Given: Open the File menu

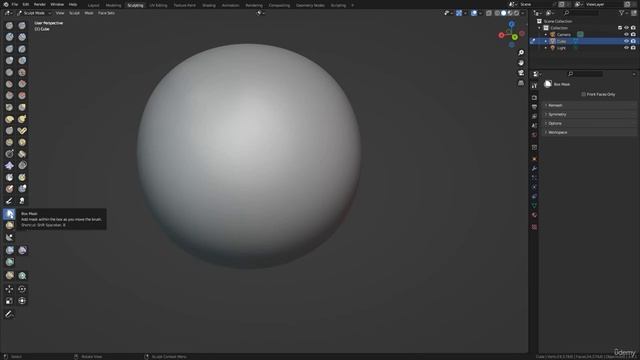Looking at the screenshot, I should (15, 4).
